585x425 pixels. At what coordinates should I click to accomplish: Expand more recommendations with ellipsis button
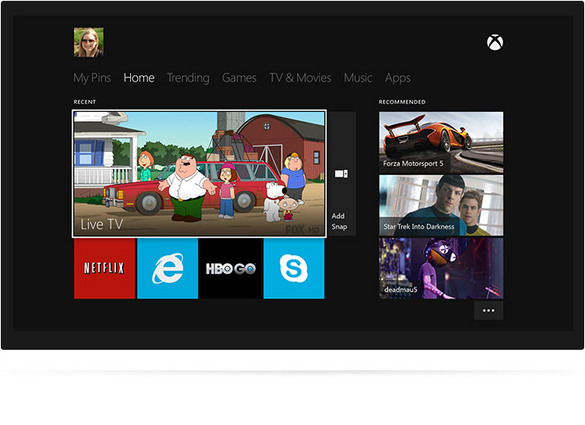(488, 310)
